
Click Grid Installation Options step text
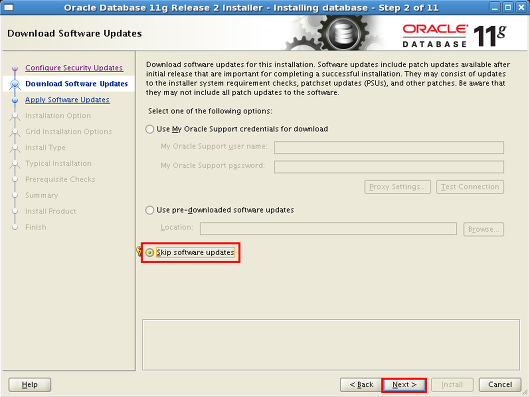69,131
